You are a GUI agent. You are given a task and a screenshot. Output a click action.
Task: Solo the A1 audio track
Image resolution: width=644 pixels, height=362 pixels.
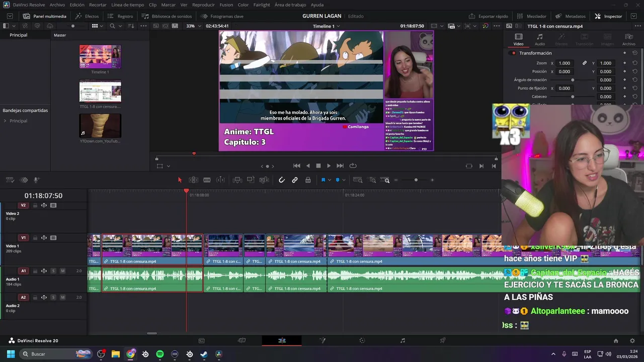[53, 271]
